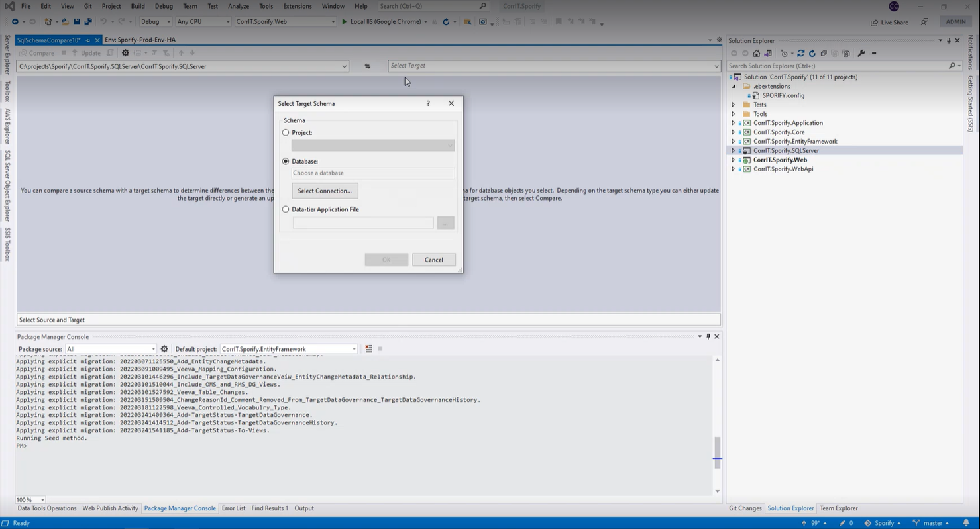980x529 pixels.
Task: Click the Solution Explorer Properties wrench icon
Action: point(861,54)
